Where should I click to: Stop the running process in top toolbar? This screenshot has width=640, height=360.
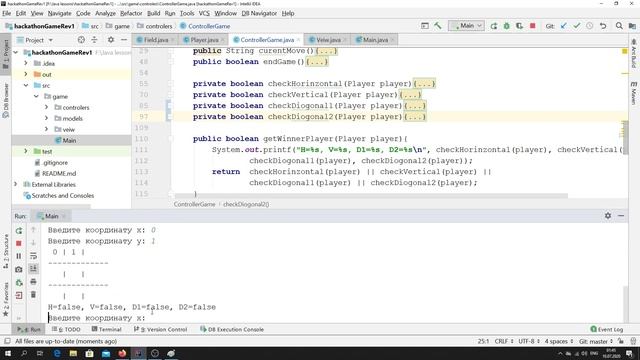click(533, 26)
